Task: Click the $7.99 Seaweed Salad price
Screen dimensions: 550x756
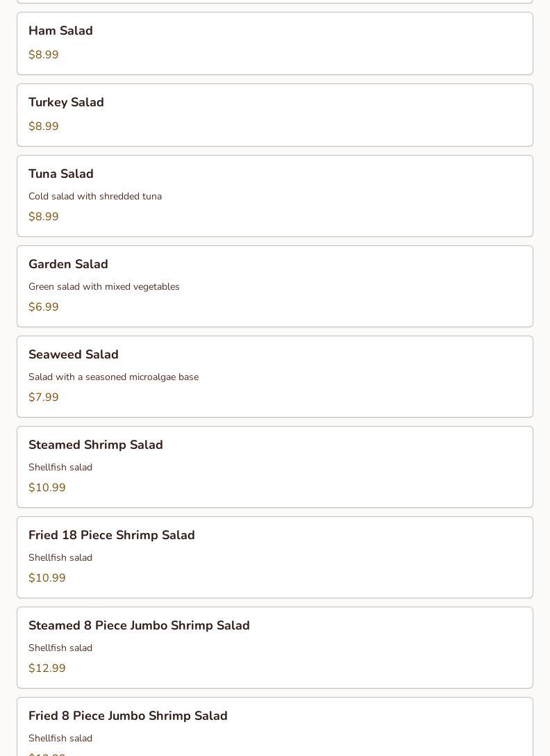Action: click(x=44, y=397)
